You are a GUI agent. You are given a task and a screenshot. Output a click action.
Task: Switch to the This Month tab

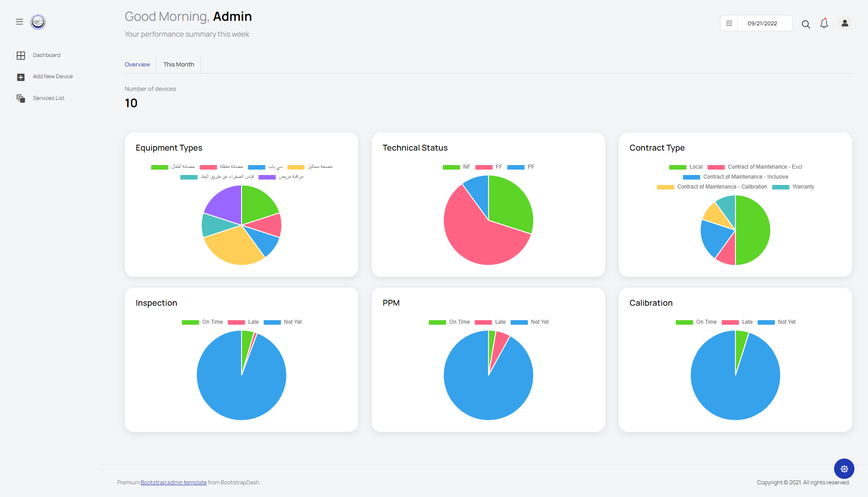coord(179,65)
